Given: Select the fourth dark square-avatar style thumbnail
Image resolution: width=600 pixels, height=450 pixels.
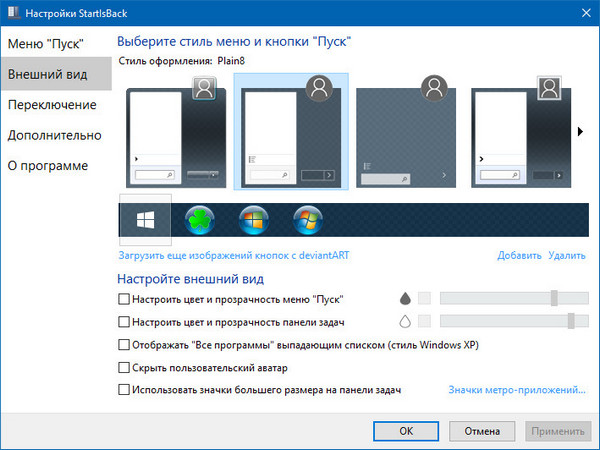Looking at the screenshot, I should [521, 132].
